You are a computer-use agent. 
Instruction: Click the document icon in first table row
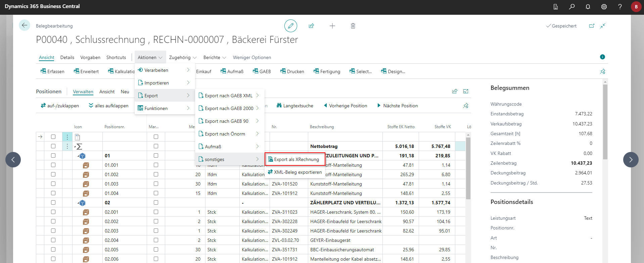pyautogui.click(x=78, y=137)
